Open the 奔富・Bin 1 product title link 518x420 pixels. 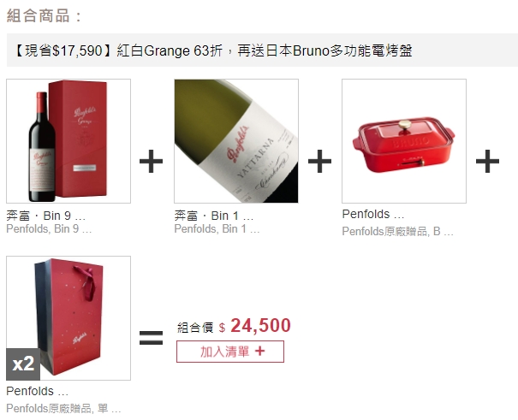[x=214, y=216]
